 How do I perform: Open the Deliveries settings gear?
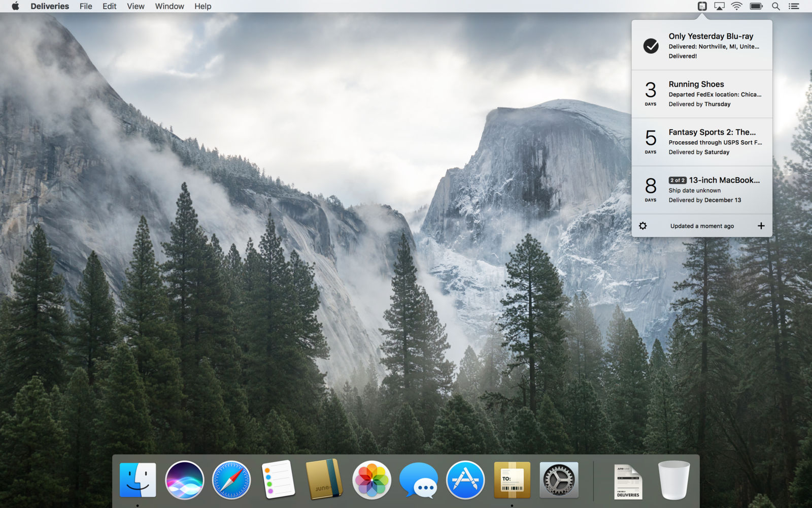tap(642, 226)
